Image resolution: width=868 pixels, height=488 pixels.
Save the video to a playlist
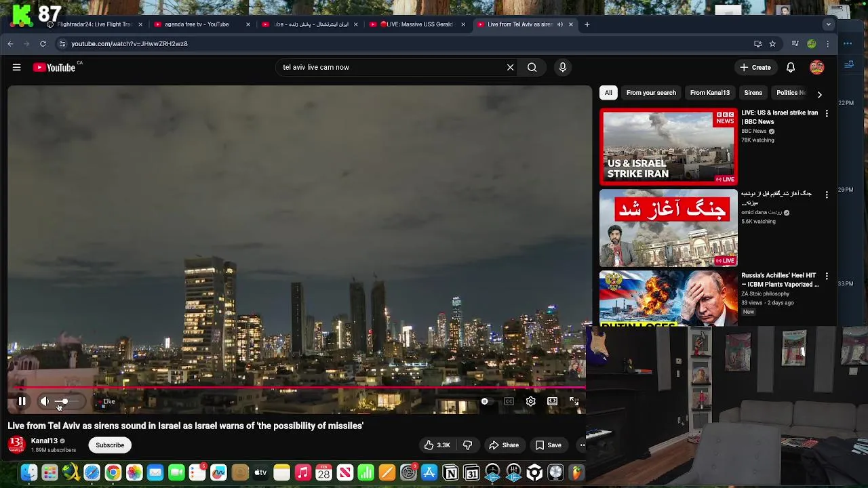click(548, 445)
